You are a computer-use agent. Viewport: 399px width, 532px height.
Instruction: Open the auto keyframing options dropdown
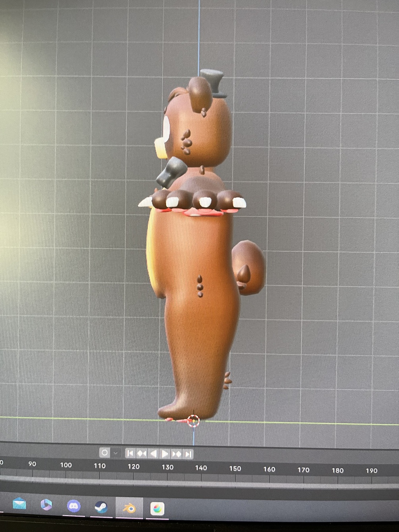pyautogui.click(x=116, y=453)
